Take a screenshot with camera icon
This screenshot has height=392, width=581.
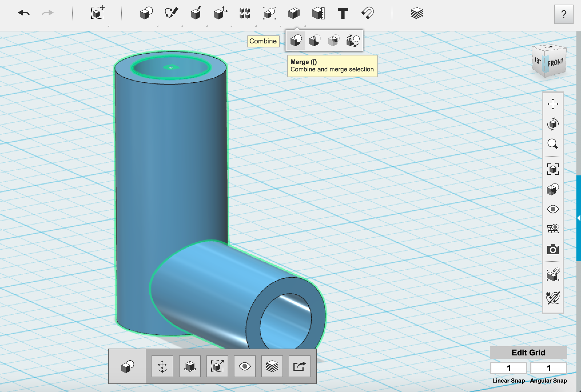(x=553, y=249)
